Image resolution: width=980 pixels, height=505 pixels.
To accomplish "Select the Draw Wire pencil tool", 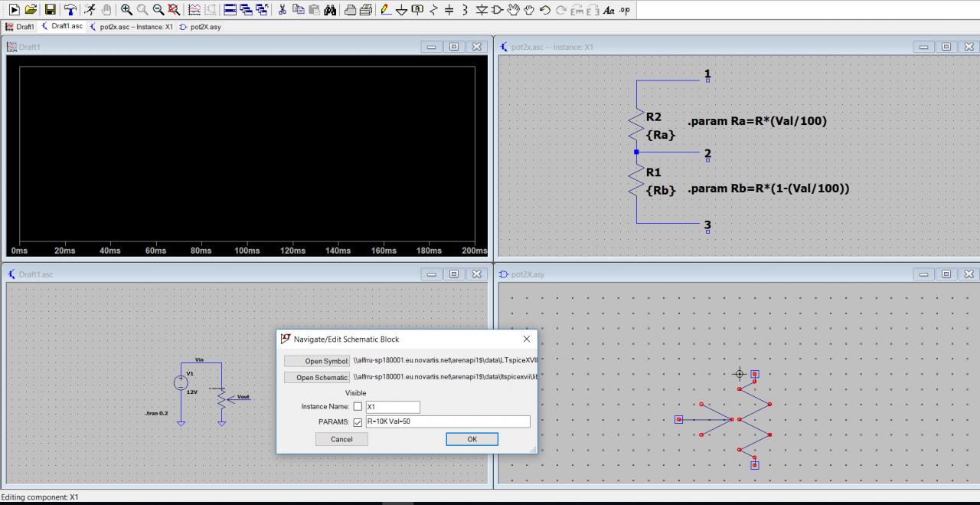I will click(x=386, y=10).
